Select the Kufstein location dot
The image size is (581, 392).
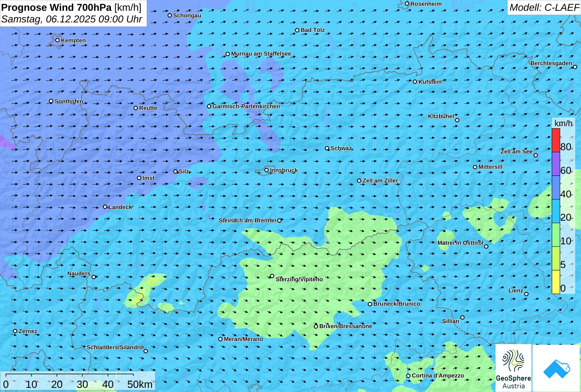(x=415, y=82)
